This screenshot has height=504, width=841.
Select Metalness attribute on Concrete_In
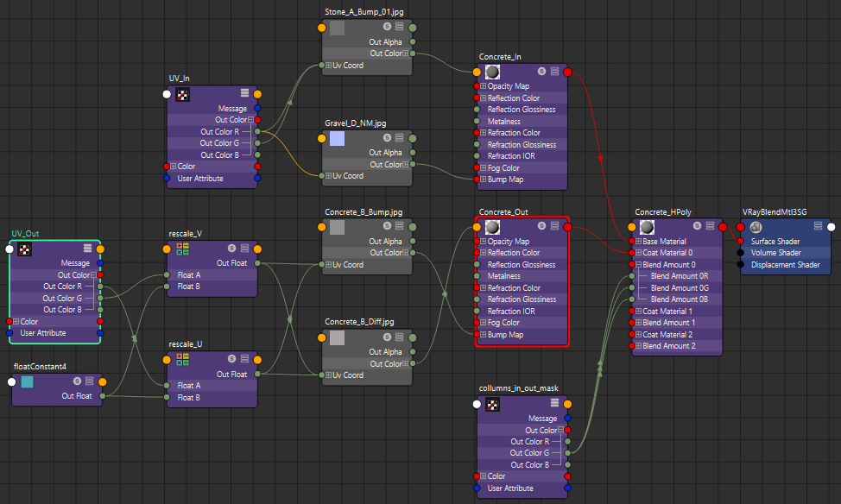[x=504, y=121]
